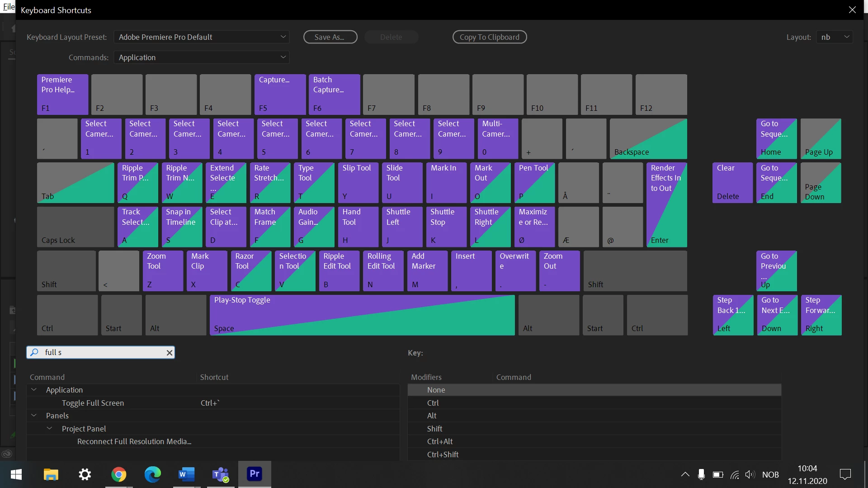
Task: Open the Windows Start menu
Action: coord(16,474)
